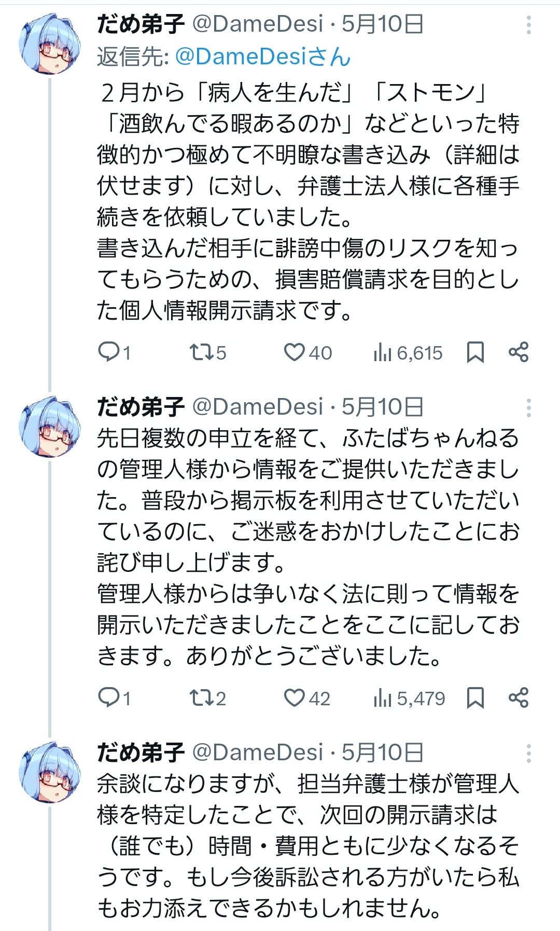
Task: Retweet the tweet with 2 reposts
Action: point(201,698)
